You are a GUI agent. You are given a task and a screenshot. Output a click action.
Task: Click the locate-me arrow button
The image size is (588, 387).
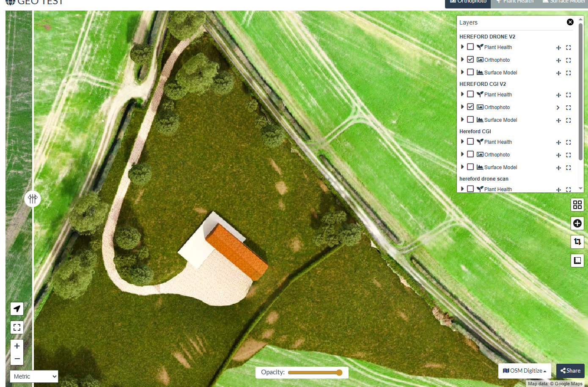(17, 309)
